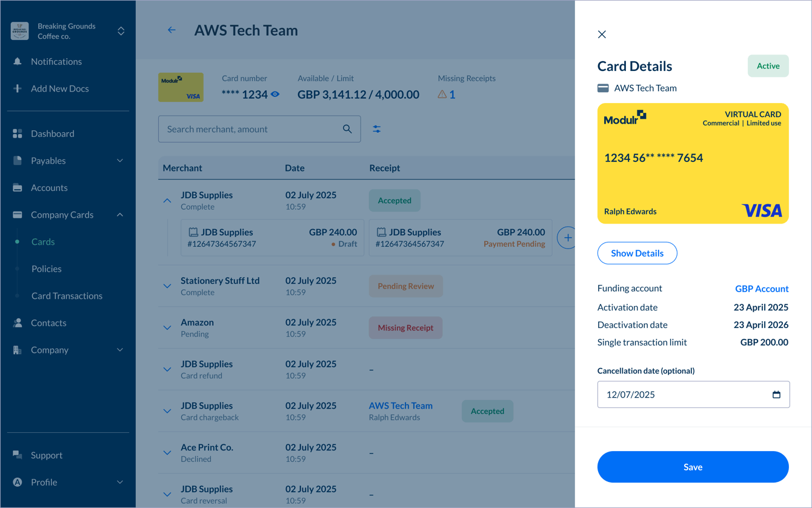The width and height of the screenshot is (812, 508).
Task: Go back using the left arrow
Action: tap(171, 30)
